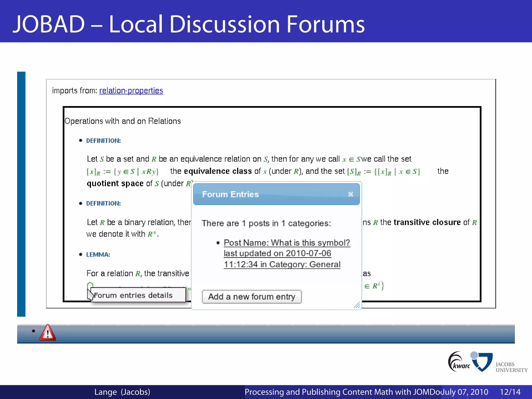Click the first DEFINITION heading
This screenshot has width=532, height=399.
[103, 141]
